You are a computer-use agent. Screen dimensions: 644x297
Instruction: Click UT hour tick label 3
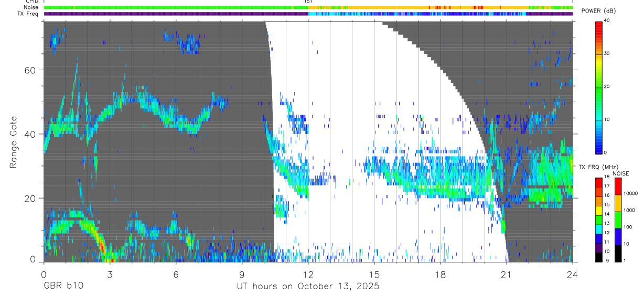point(110,274)
